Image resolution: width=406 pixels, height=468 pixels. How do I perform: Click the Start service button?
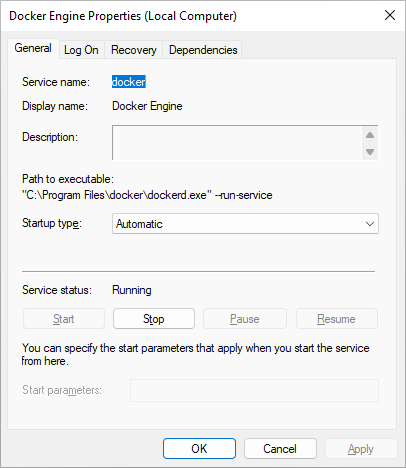64,319
